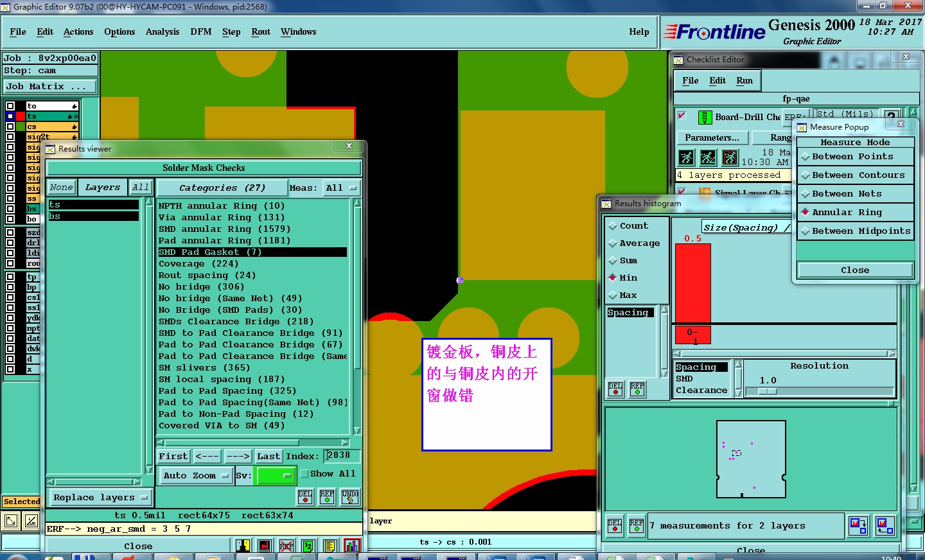
Task: Click the second running-man icon in Checklist Editor
Action: pyautogui.click(x=708, y=157)
